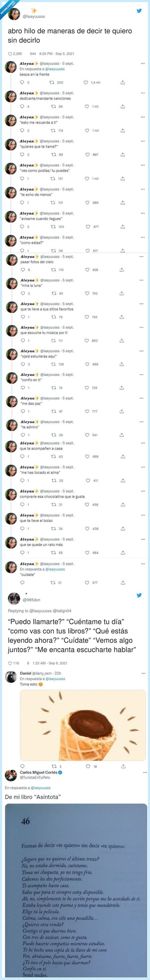Open more options on "dedicarte/mandarte canciones" tweet

pyautogui.click(x=143, y=93)
